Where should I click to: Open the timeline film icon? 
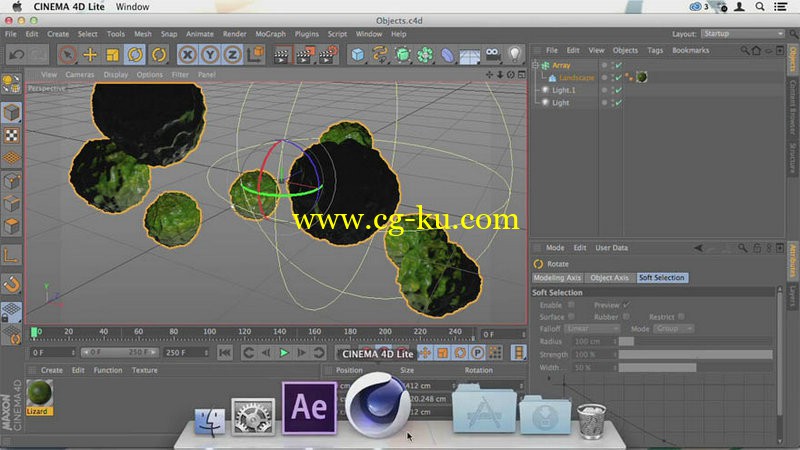click(x=518, y=353)
